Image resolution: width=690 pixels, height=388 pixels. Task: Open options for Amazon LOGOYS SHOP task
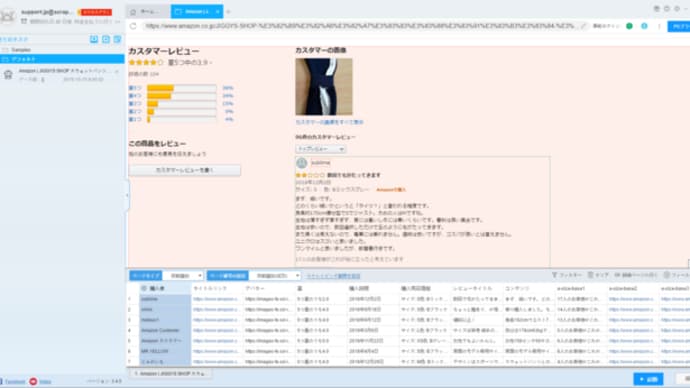point(117,71)
